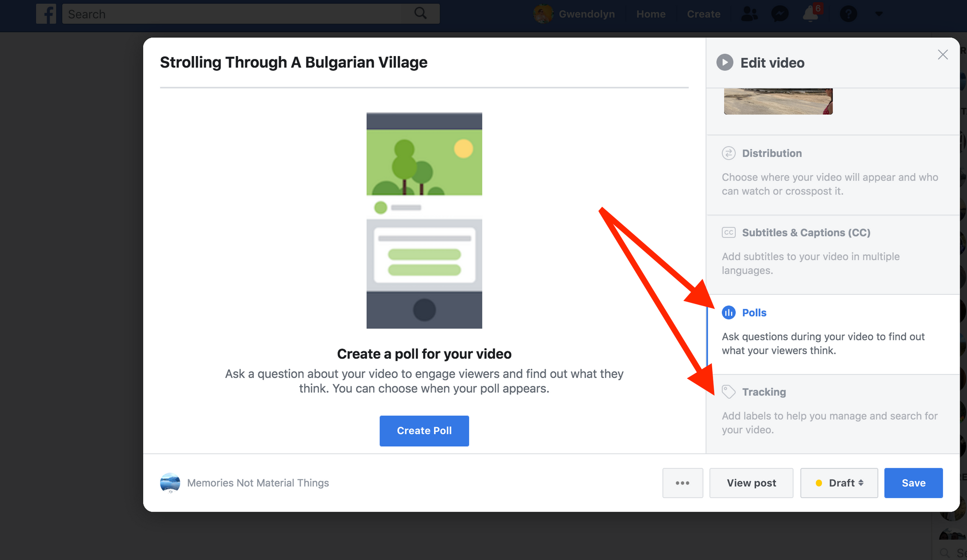The image size is (967, 560).
Task: Click the Distribution arrows icon
Action: pyautogui.click(x=729, y=153)
